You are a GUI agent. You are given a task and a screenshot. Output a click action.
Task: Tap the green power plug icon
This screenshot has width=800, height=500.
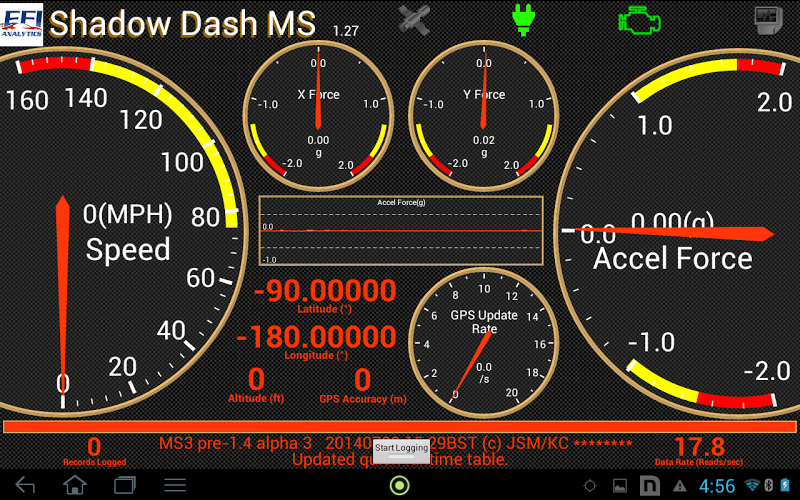coord(523,20)
